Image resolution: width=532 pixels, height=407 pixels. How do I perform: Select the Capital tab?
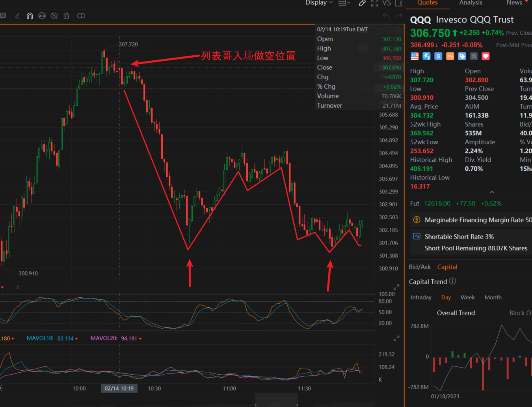(447, 267)
